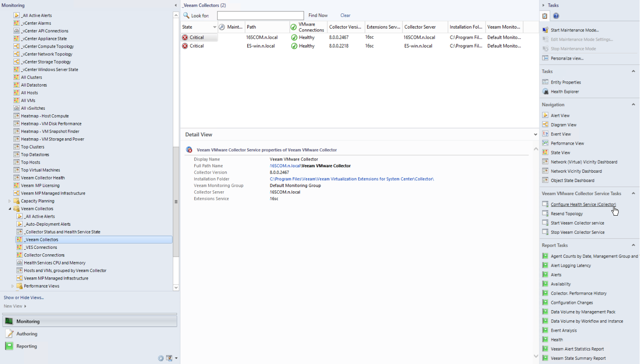The width and height of the screenshot is (640, 364).
Task: Click the _vCenter Alarms view icon
Action: [x=16, y=23]
